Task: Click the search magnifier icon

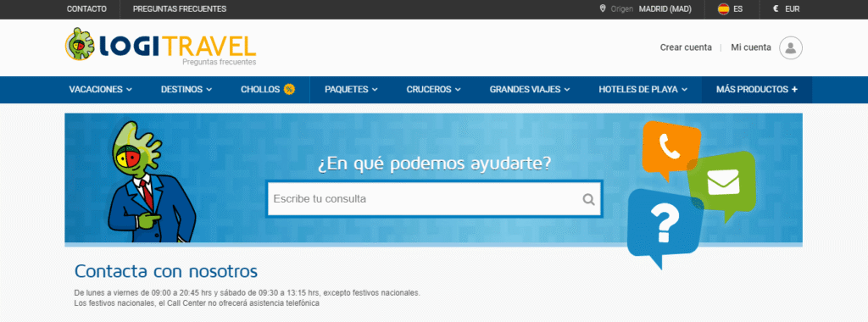Action: pyautogui.click(x=588, y=199)
